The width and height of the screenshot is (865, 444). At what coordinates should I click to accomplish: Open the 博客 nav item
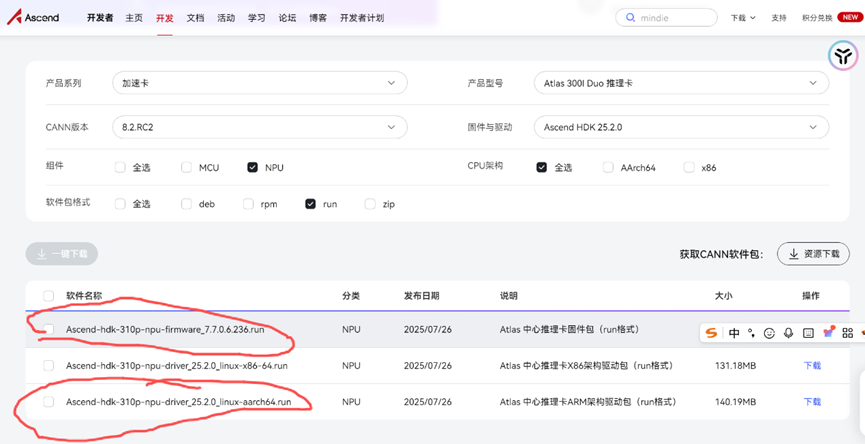[x=318, y=18]
